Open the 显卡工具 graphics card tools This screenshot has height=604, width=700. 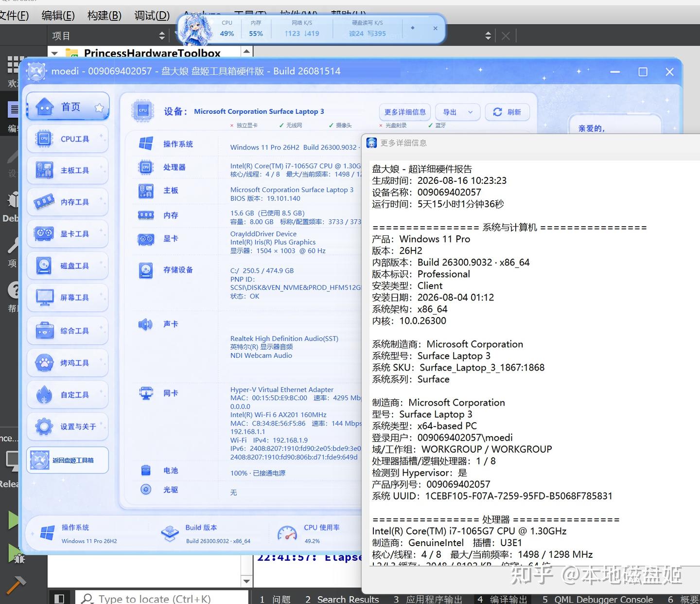click(x=68, y=234)
